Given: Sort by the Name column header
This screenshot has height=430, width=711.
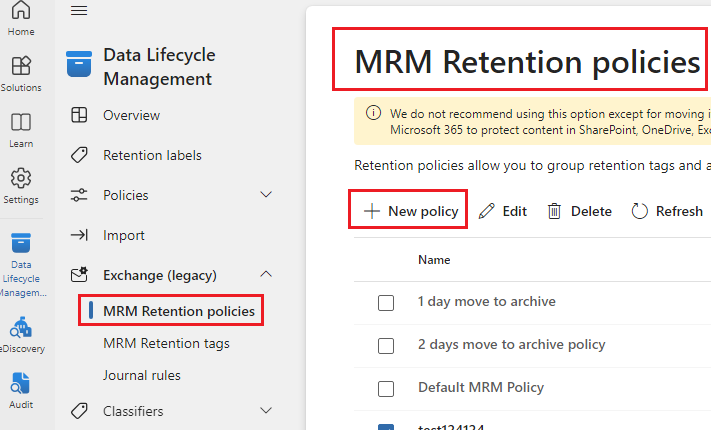Looking at the screenshot, I should 434,260.
